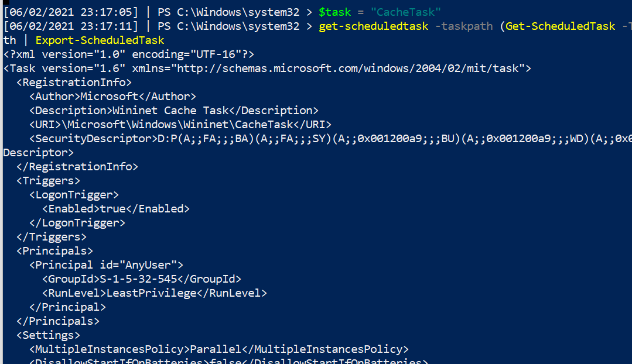Screen dimensions: 632x364
Task: Click the opening Settings tag
Action: point(48,335)
